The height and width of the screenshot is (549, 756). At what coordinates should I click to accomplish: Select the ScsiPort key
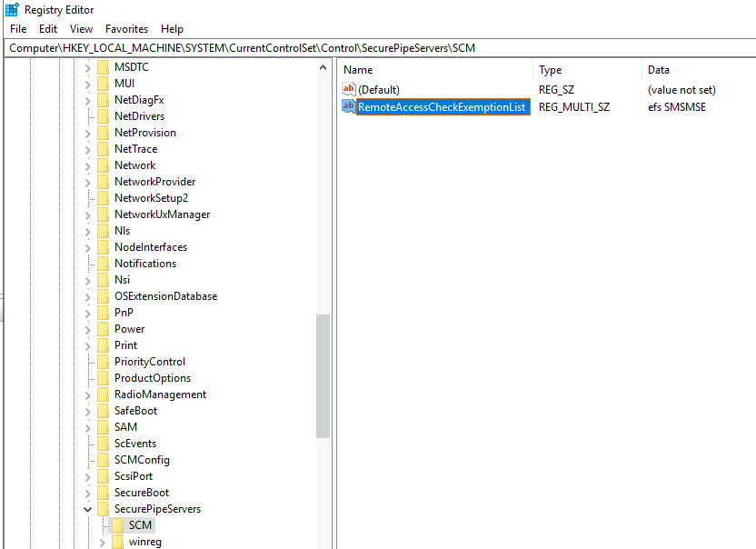(133, 476)
